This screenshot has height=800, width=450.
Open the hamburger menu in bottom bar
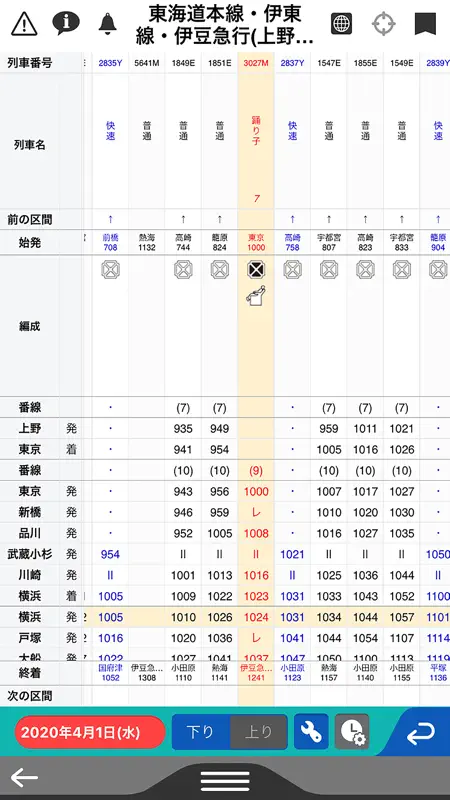(225, 781)
